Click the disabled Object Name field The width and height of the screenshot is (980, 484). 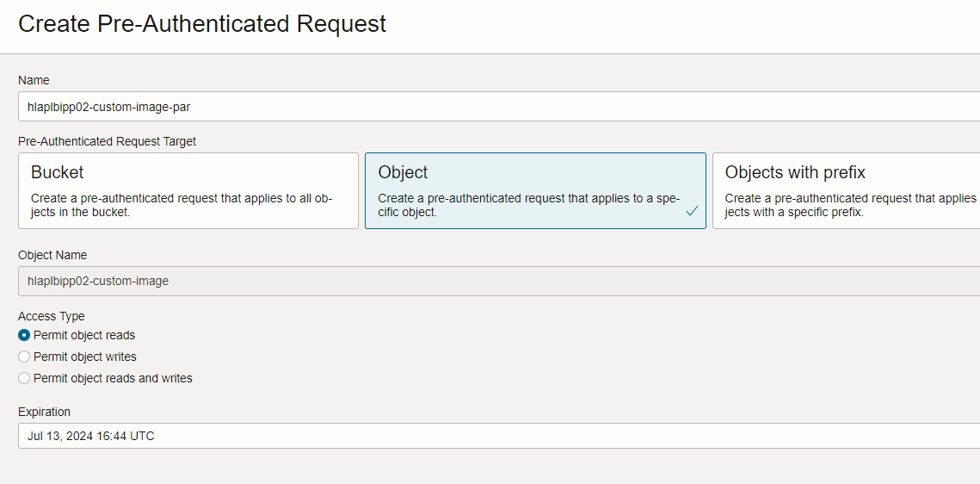click(x=497, y=281)
